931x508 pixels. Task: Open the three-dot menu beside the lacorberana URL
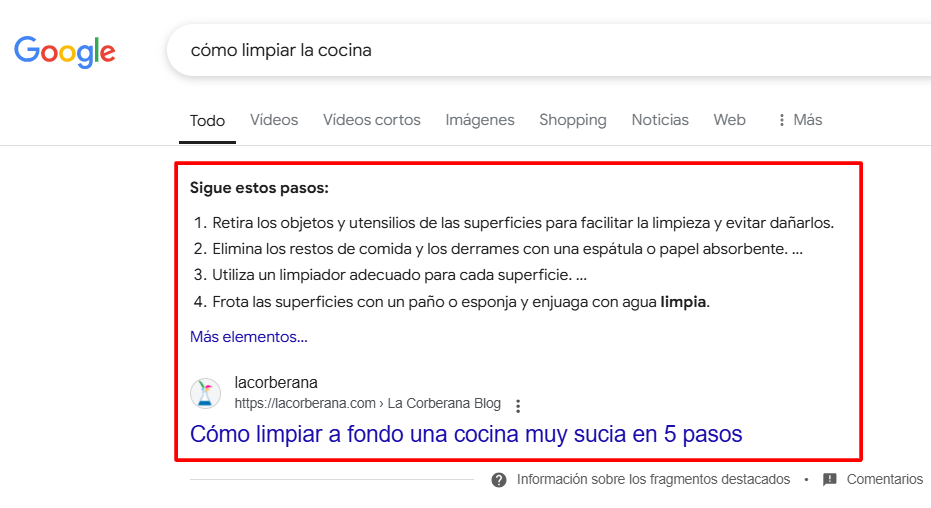tap(518, 406)
